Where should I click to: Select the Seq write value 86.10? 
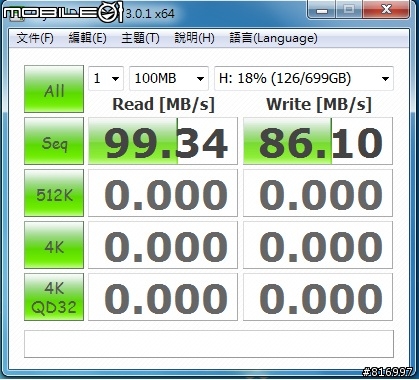tap(318, 141)
